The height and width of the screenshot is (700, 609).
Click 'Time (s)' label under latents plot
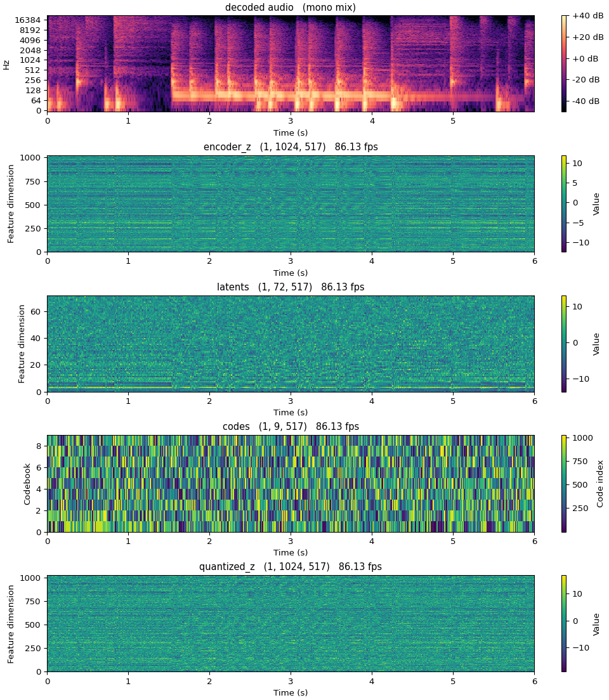[291, 413]
